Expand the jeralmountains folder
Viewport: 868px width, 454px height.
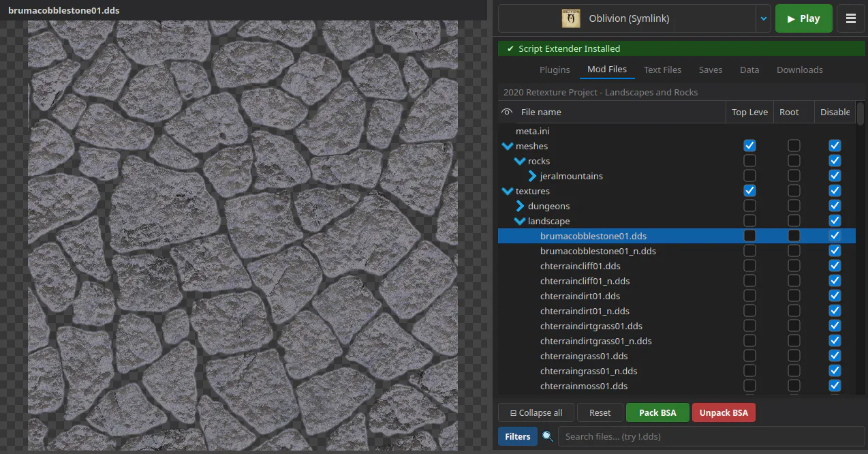click(x=533, y=176)
